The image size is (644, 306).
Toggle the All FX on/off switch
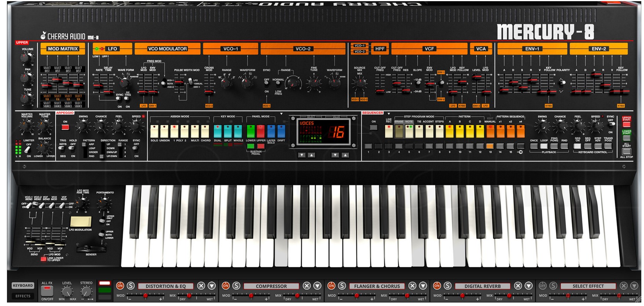click(x=47, y=290)
